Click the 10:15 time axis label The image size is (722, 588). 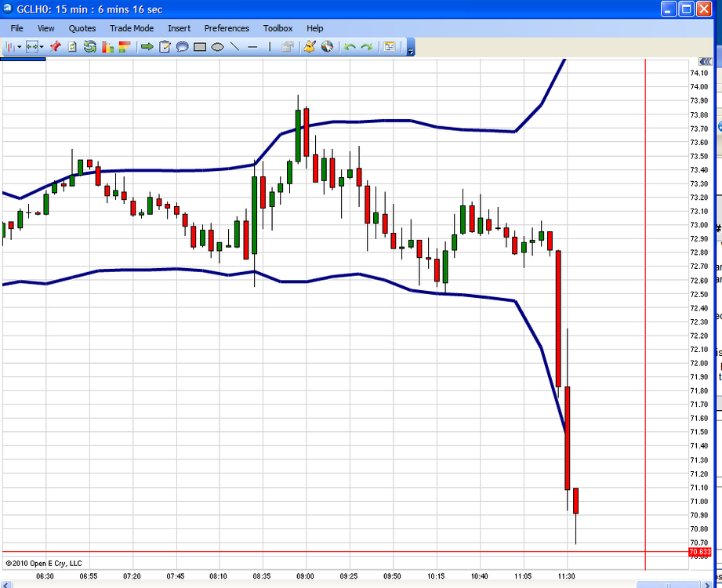pos(436,576)
